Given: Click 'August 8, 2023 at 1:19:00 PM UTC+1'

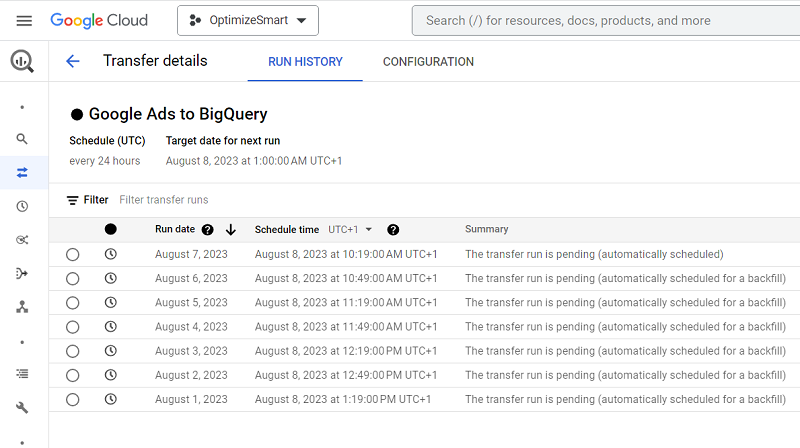Looking at the screenshot, I should pos(343,400).
